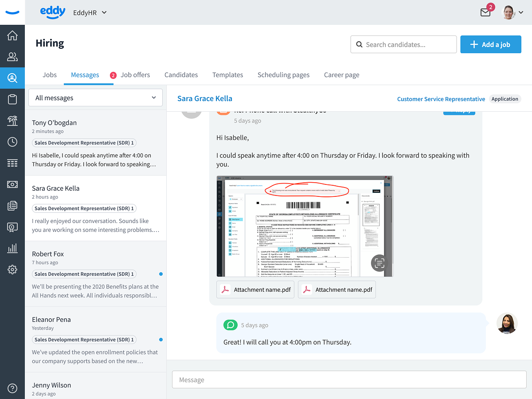Open the clock time tracking icon
This screenshot has height=399, width=532.
click(12, 142)
